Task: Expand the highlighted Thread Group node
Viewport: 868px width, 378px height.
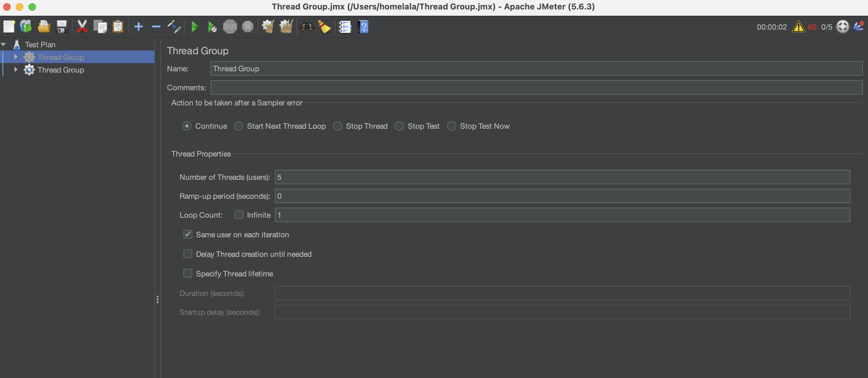Action: click(x=15, y=57)
